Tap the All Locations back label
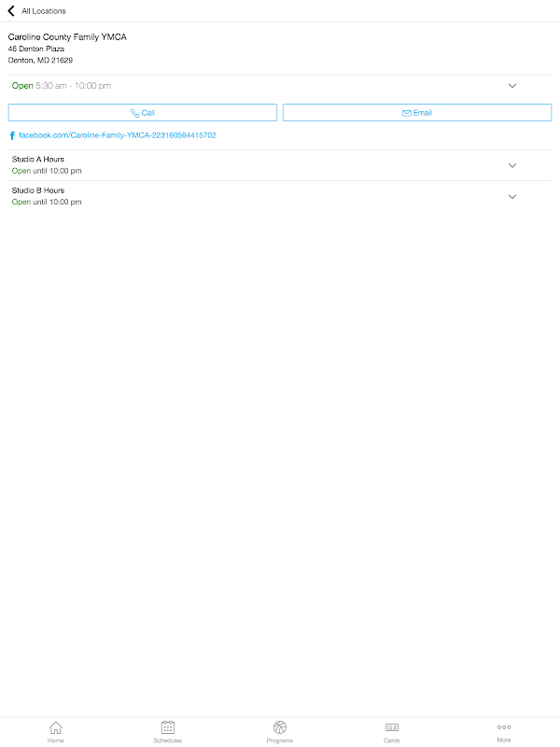The image size is (560, 747). [44, 11]
